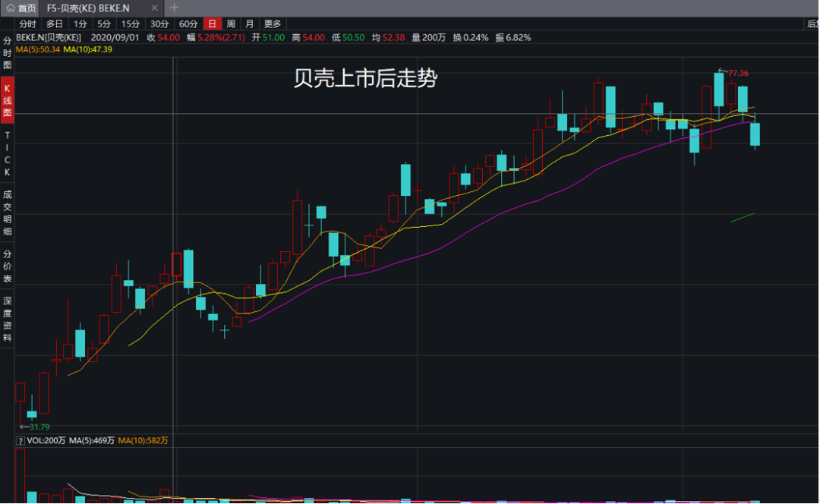This screenshot has height=504, width=820.
Task: Select the F5-贝壳(KE) BEKE.N tab
Action: point(88,8)
